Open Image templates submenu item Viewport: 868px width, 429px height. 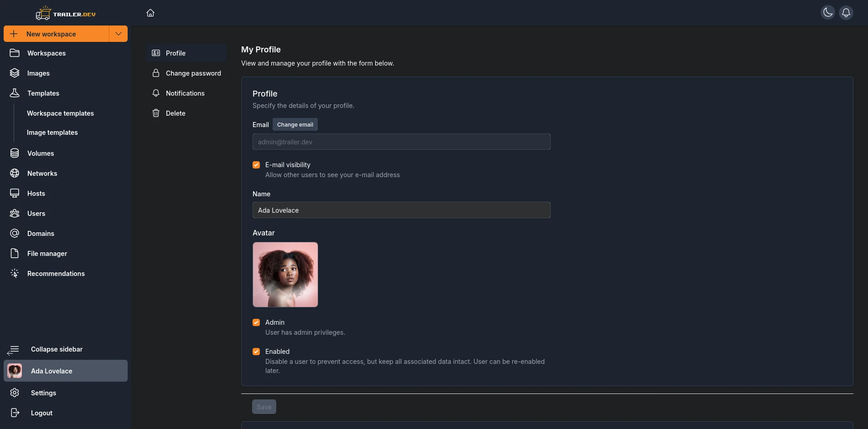point(52,132)
